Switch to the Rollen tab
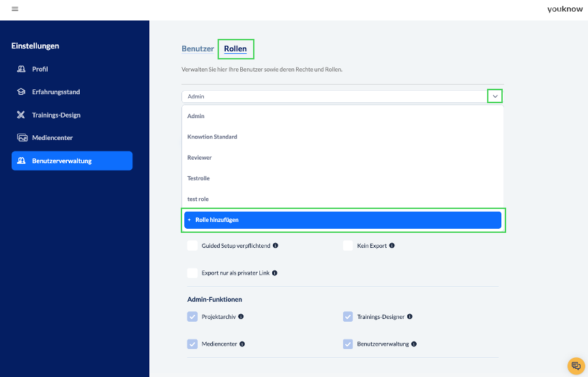This screenshot has width=588, height=377. [x=235, y=48]
